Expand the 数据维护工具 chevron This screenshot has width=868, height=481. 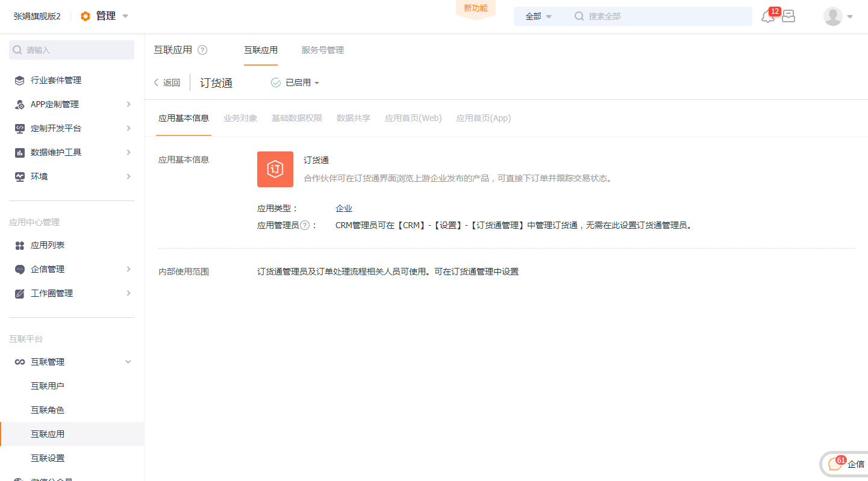pyautogui.click(x=128, y=152)
